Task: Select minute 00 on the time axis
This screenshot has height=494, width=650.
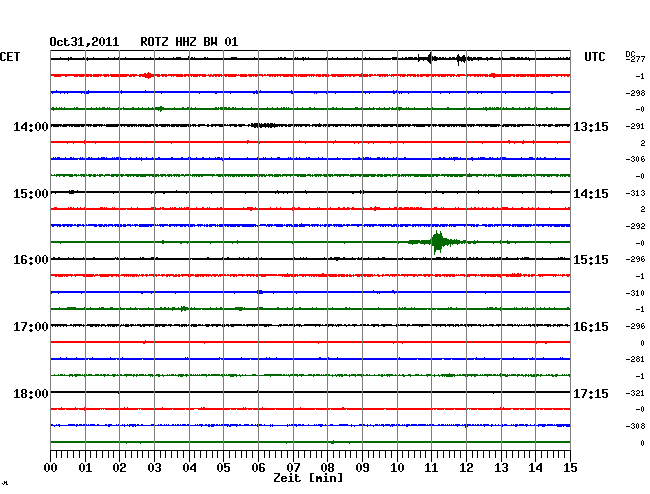Action: (x=51, y=468)
